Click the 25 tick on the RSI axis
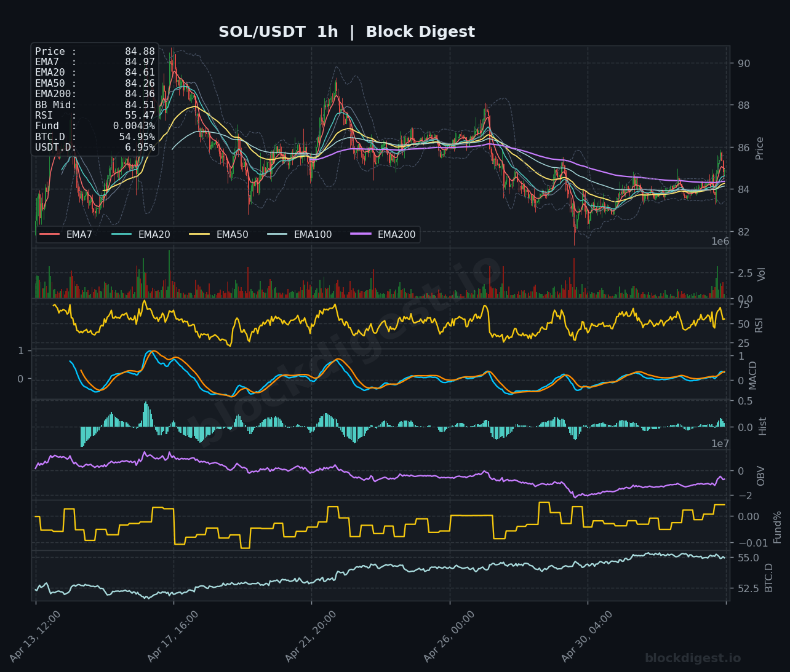The width and height of the screenshot is (790, 672). point(744,343)
